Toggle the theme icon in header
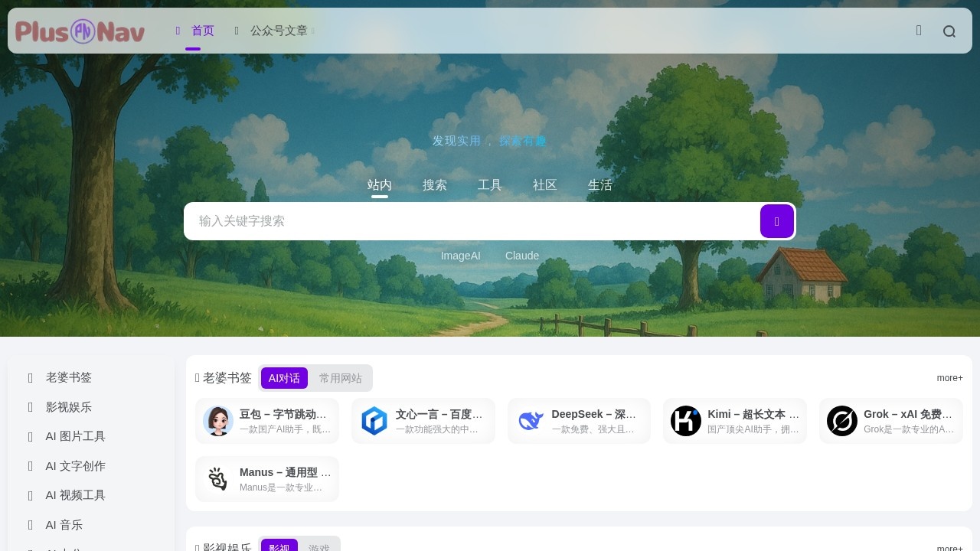Viewport: 980px width, 551px height. [x=919, y=31]
